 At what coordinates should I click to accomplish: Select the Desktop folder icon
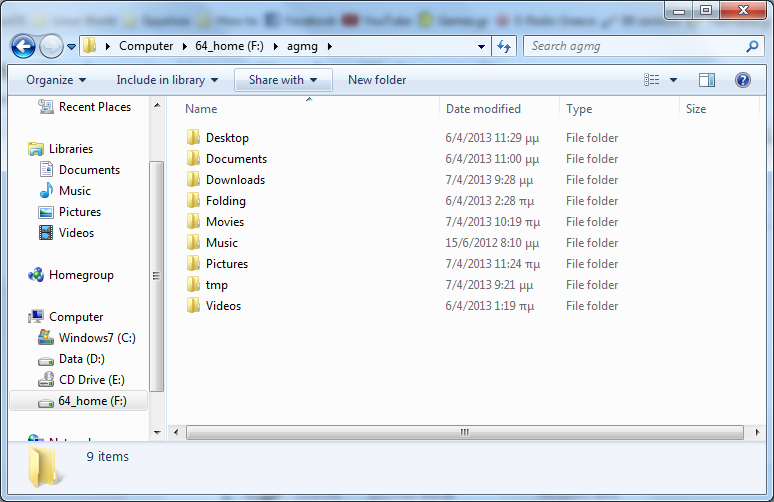194,137
